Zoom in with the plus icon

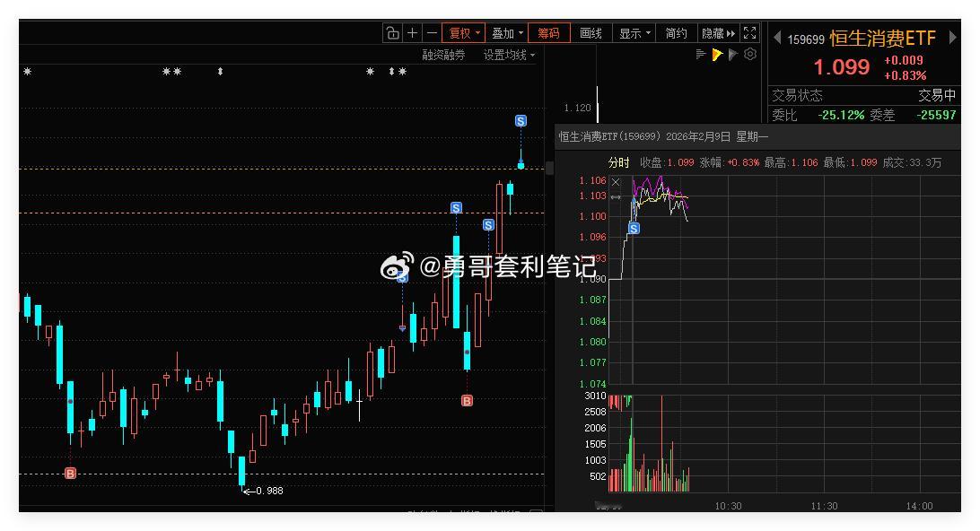click(x=412, y=32)
